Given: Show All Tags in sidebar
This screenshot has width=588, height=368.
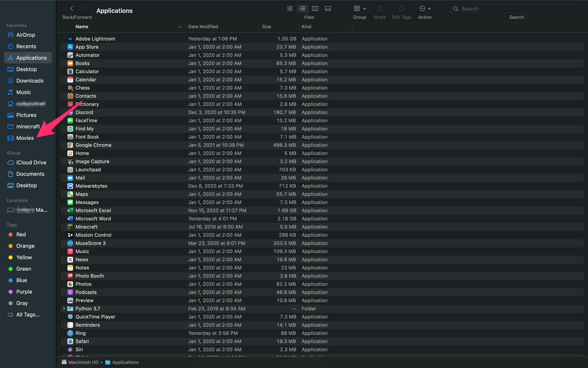Looking at the screenshot, I should click(x=28, y=314).
